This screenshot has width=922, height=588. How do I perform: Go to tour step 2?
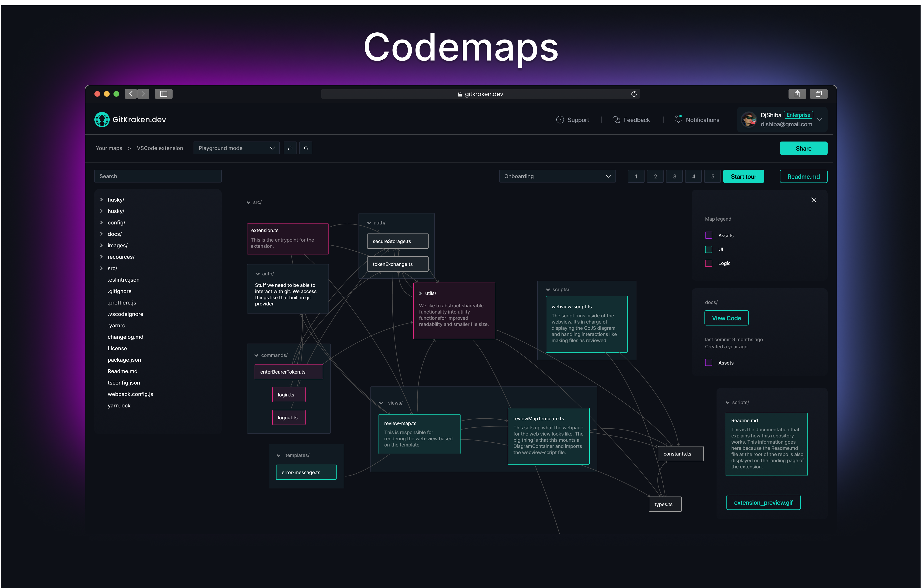point(655,177)
